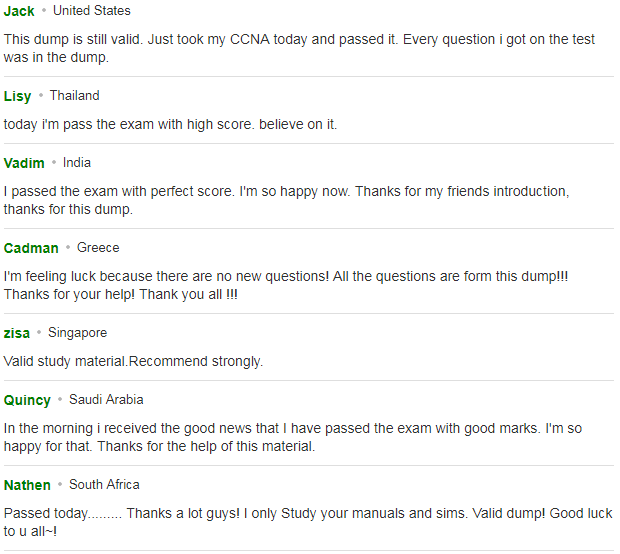Click the zisa username
This screenshot has width=620, height=554.
pos(17,333)
